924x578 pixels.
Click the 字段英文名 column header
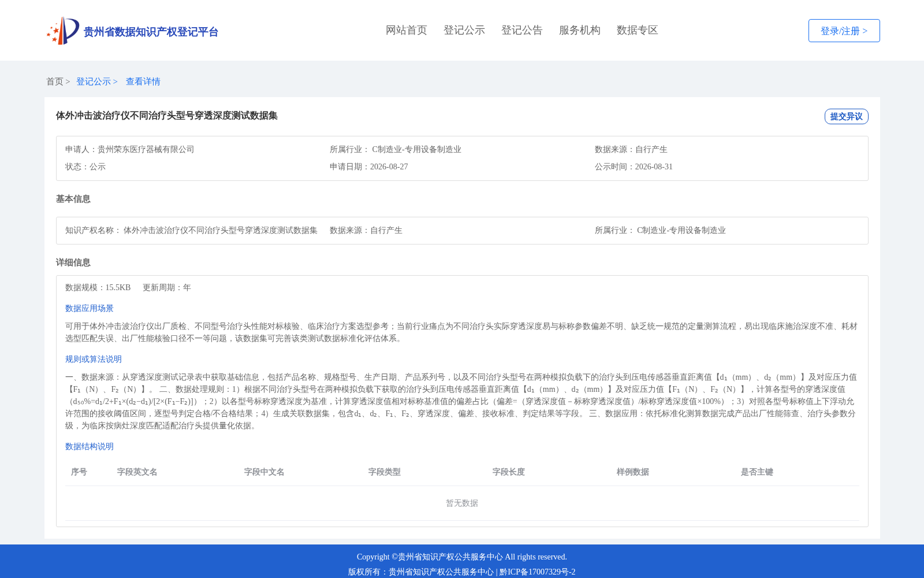point(137,472)
